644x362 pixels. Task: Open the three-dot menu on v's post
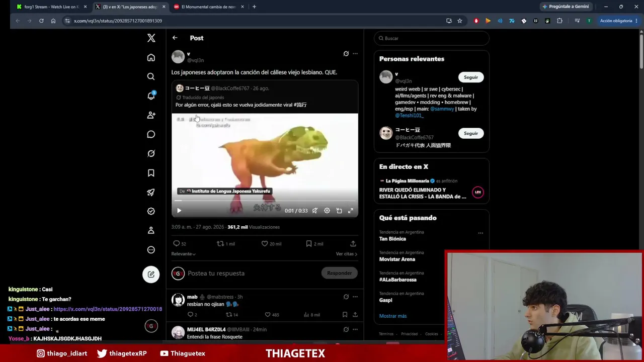click(x=355, y=54)
